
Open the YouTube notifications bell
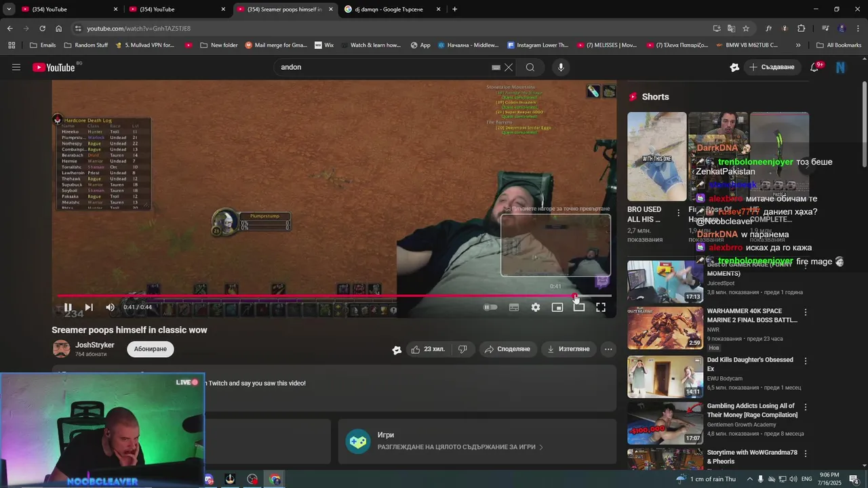pos(815,67)
